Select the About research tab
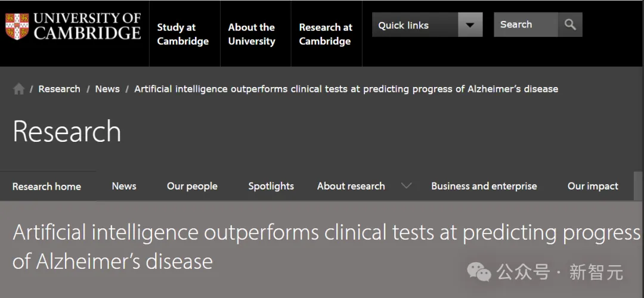Image resolution: width=644 pixels, height=298 pixels. 351,186
